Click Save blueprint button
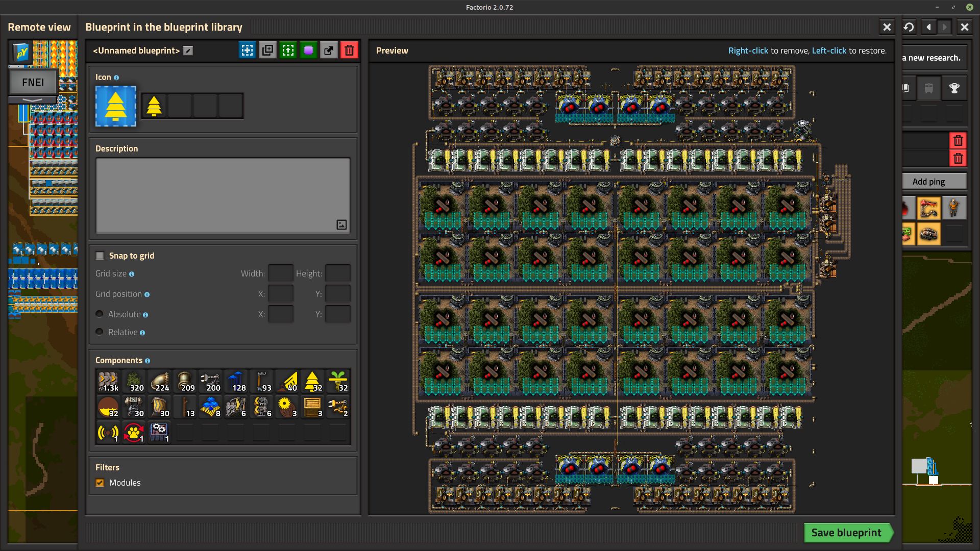Viewport: 980px width, 551px height. [846, 533]
